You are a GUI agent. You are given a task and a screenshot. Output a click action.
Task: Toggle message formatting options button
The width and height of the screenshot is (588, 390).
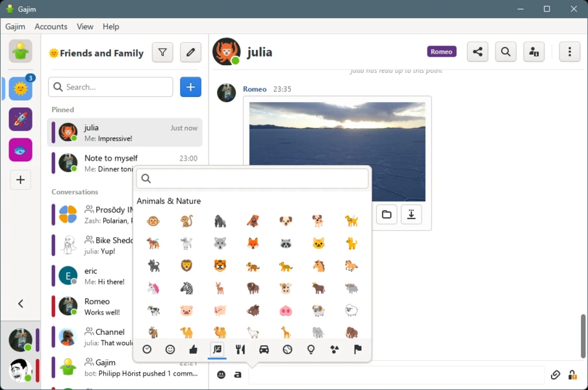coord(238,375)
